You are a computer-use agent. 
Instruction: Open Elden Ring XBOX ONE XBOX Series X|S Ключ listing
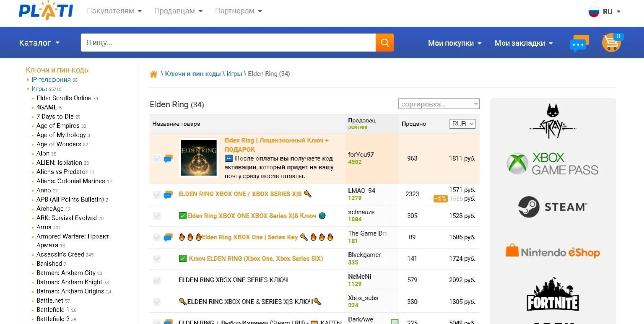pos(252,216)
